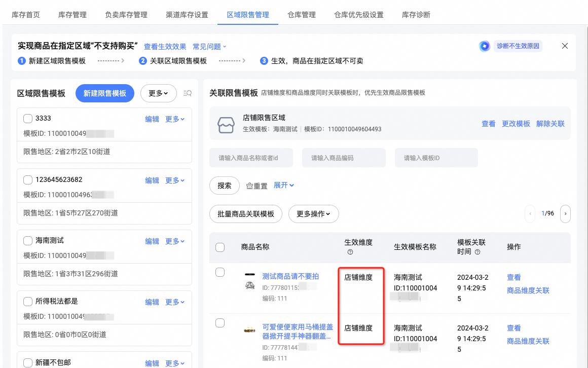This screenshot has width=588, height=368.
Task: Switch to 仓库优先级设置 tab
Action: (x=359, y=15)
